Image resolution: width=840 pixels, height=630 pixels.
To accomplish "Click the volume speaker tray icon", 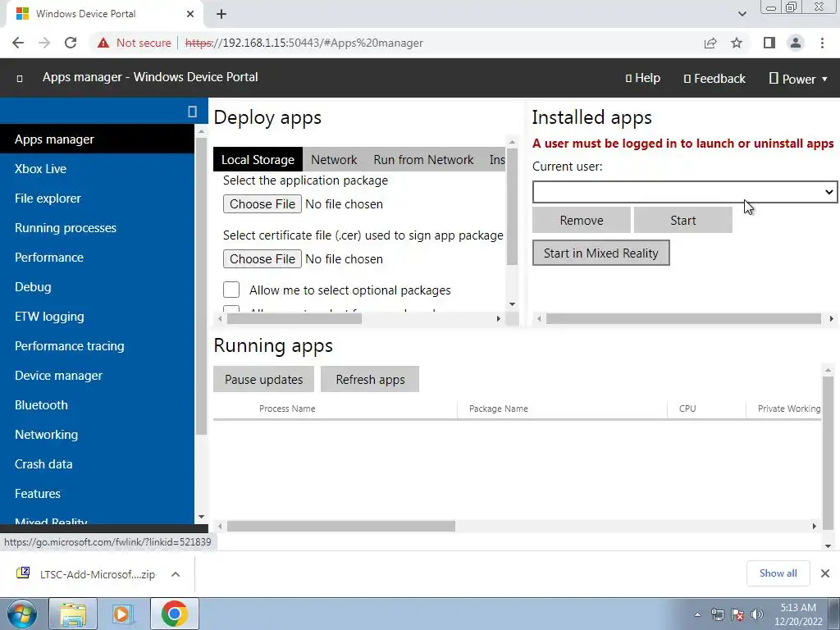I will (x=757, y=614).
